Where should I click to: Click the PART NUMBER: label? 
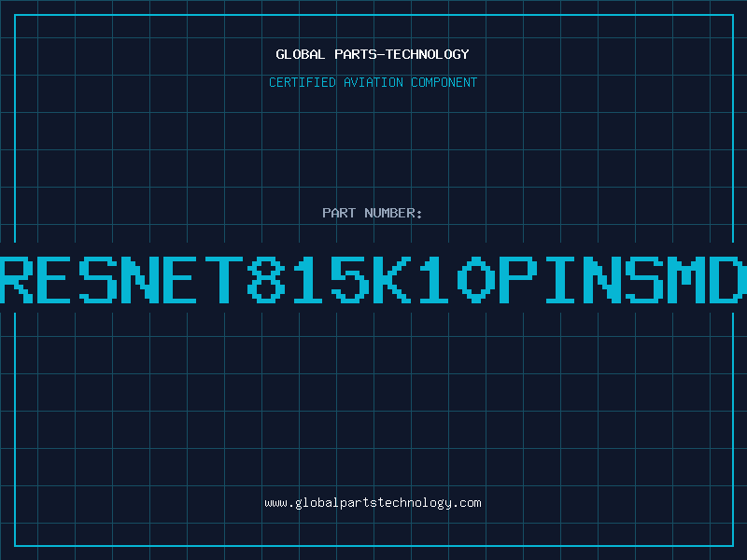373,213
